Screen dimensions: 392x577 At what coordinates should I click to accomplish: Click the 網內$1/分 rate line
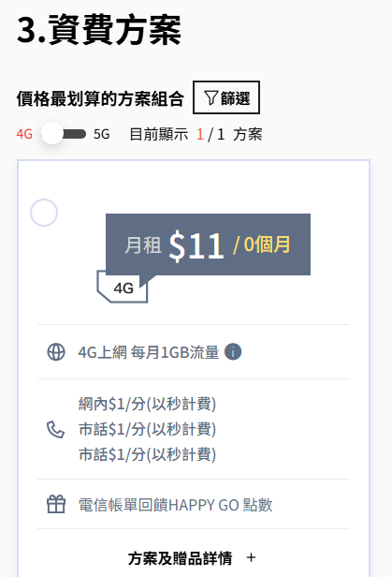[x=147, y=404]
